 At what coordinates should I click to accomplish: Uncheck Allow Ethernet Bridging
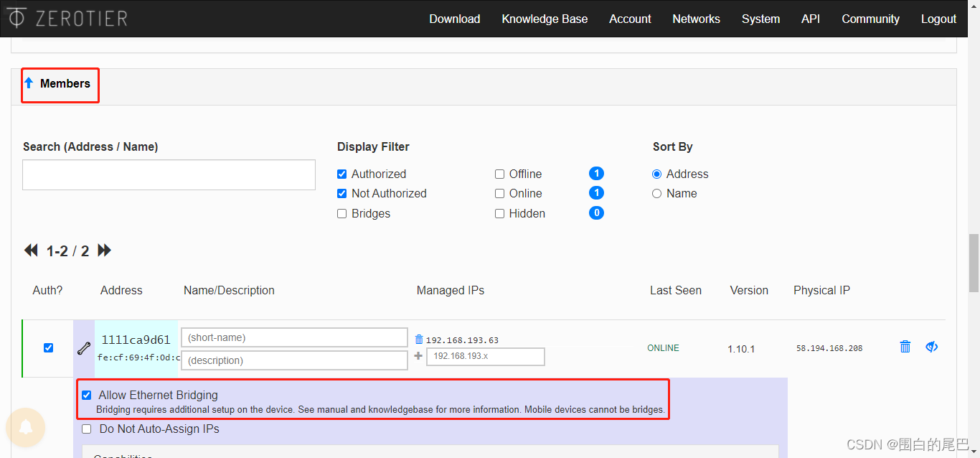tap(87, 395)
